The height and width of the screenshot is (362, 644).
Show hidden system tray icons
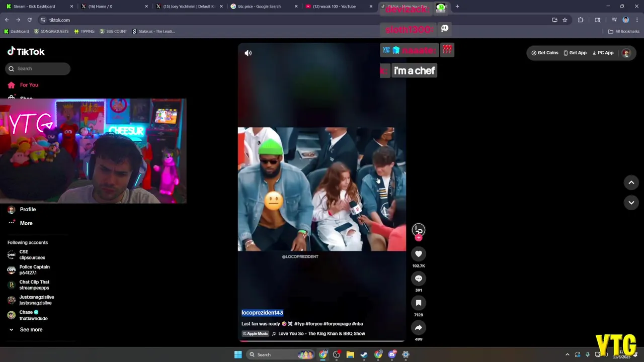point(568,355)
